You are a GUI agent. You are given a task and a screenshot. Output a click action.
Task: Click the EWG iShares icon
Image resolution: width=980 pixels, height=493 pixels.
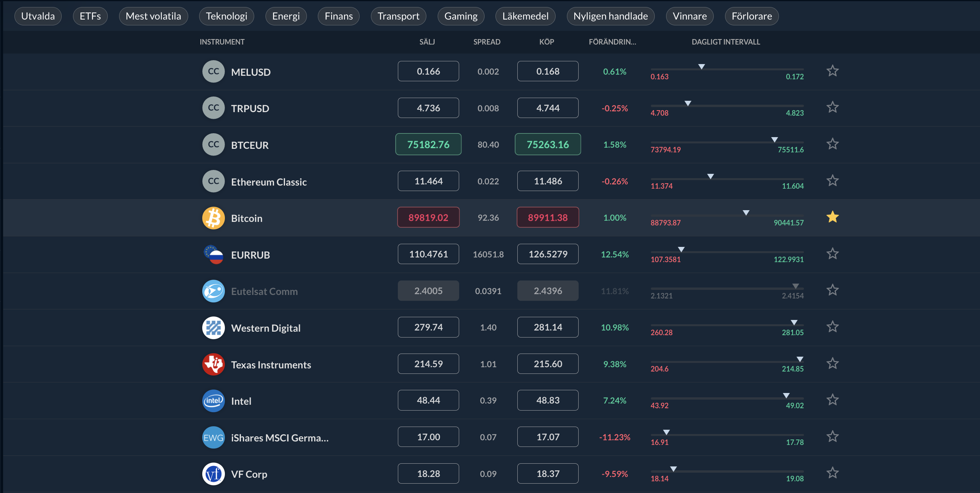click(x=213, y=438)
